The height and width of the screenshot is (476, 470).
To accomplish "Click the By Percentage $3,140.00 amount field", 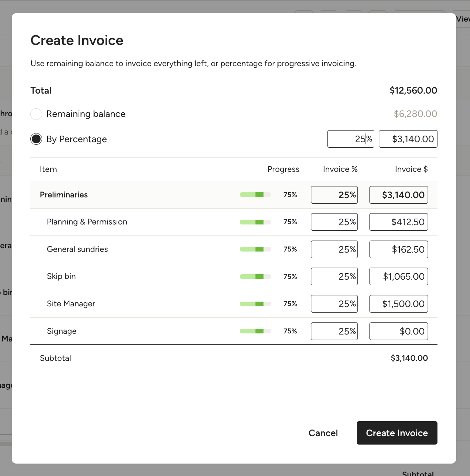I will (408, 139).
